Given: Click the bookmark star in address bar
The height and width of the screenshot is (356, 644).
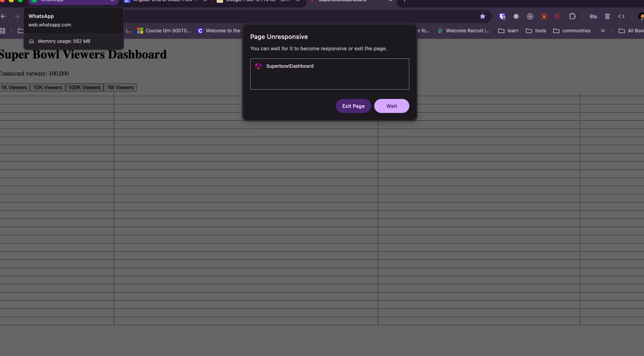Looking at the screenshot, I should 483,16.
